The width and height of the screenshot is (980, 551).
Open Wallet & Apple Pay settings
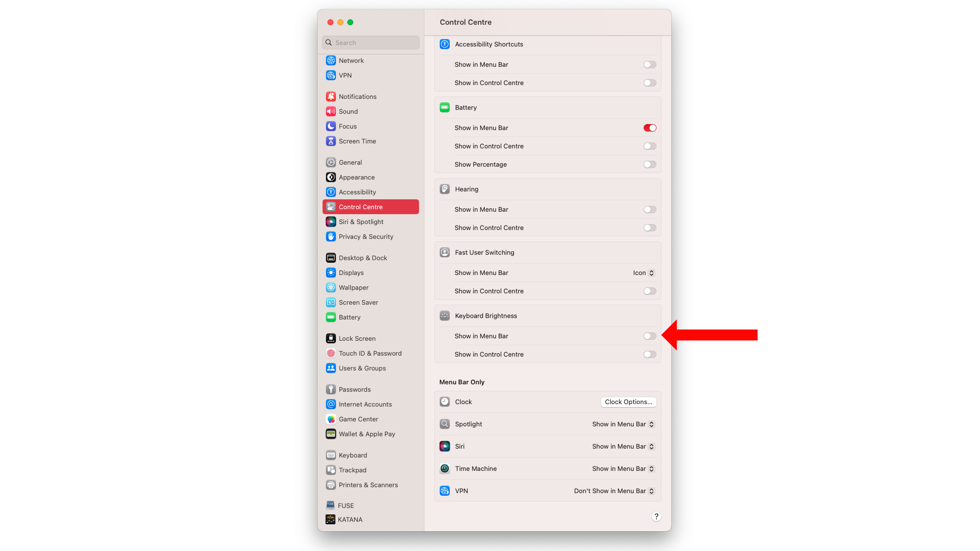[367, 434]
